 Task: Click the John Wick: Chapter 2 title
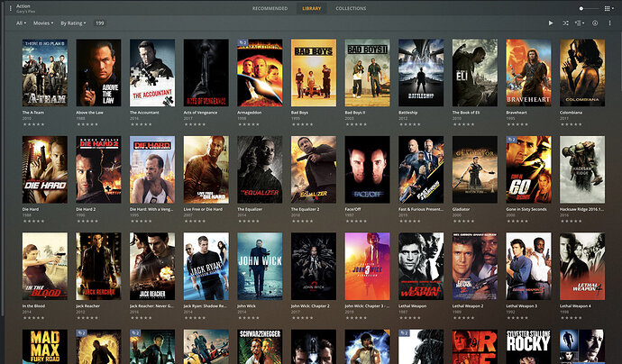310,306
